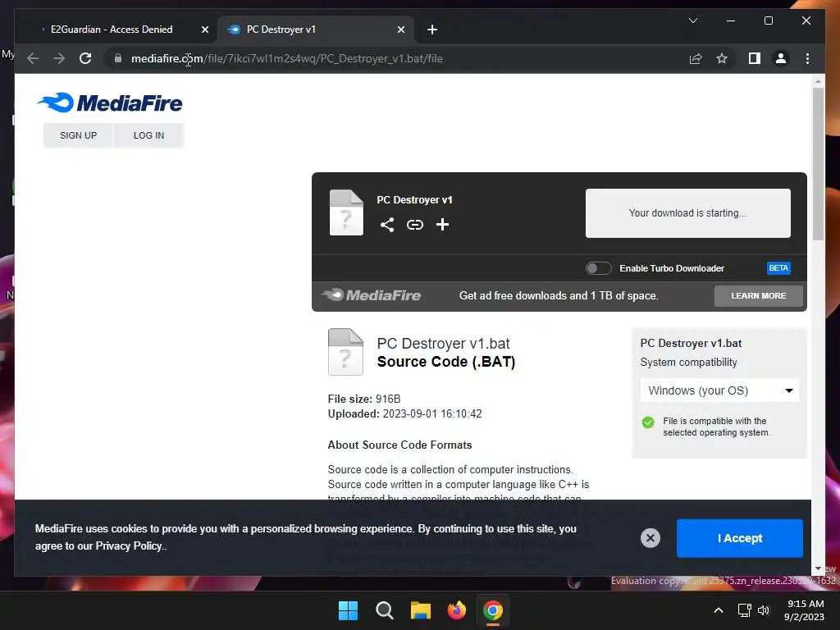This screenshot has height=630, width=840.
Task: Click the Your download is starting button
Action: click(688, 212)
